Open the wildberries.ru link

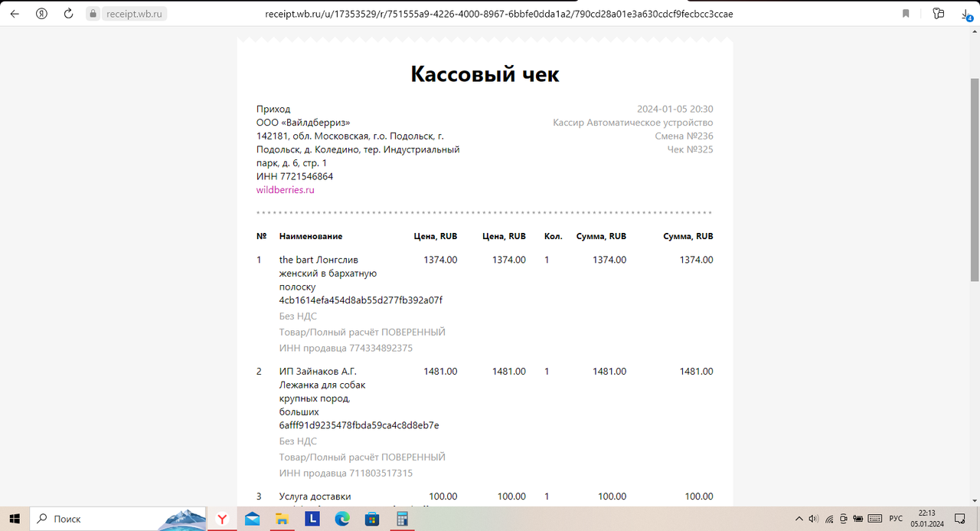285,190
